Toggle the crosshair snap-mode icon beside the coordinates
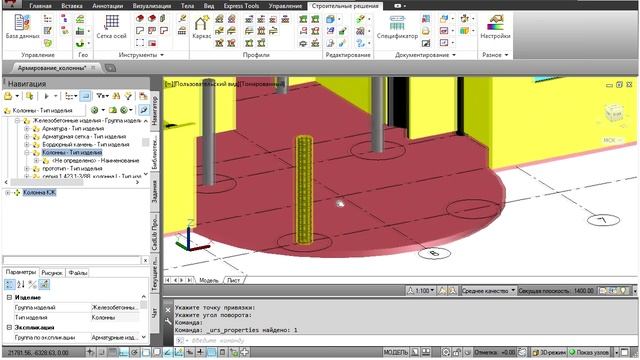Screen dimensions: 640x360 click(x=90, y=352)
